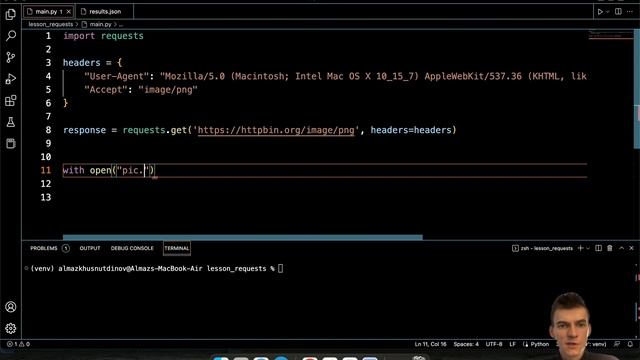Image resolution: width=640 pixels, height=360 pixels.
Task: Click Ln 11, Col 16 cursor position
Action: [430, 344]
